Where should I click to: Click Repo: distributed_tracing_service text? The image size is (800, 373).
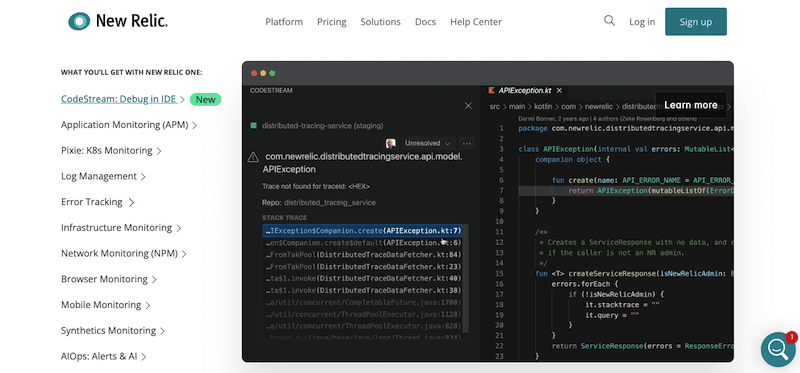(319, 203)
